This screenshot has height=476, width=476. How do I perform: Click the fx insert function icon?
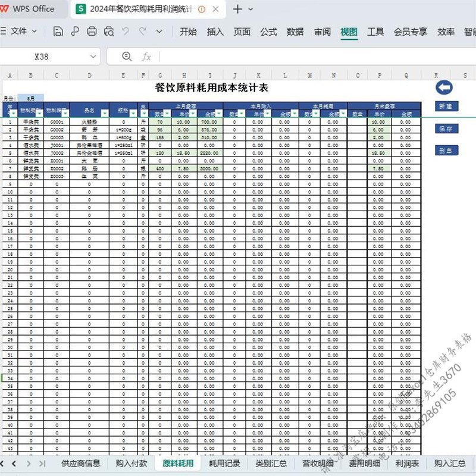coord(146,57)
